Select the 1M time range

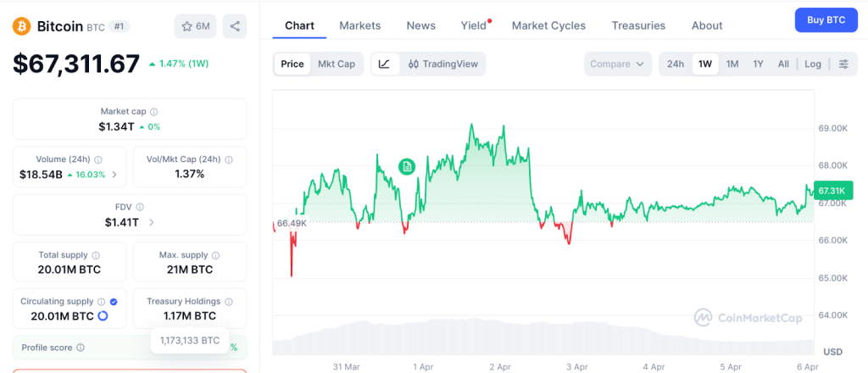point(732,64)
